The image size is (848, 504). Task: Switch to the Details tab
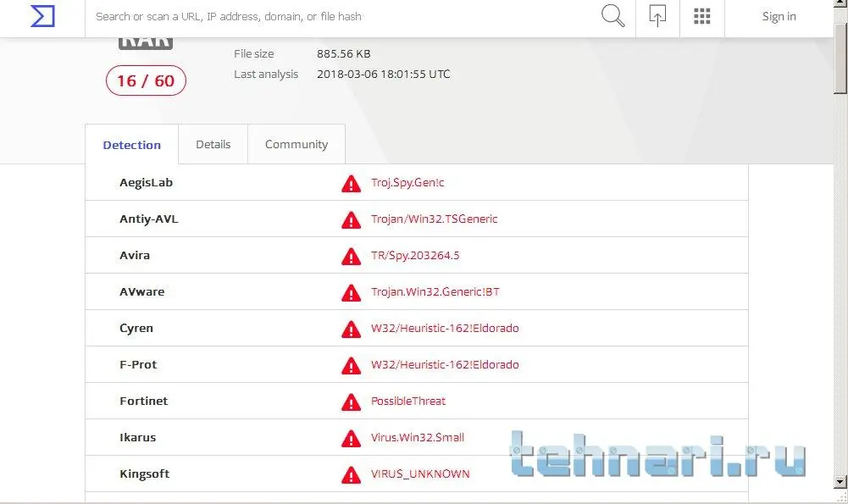[x=213, y=144]
